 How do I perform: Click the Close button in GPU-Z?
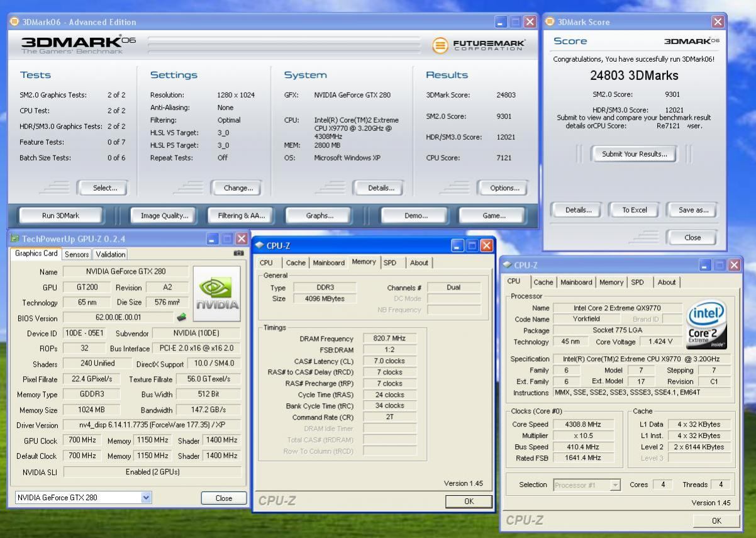tap(224, 498)
